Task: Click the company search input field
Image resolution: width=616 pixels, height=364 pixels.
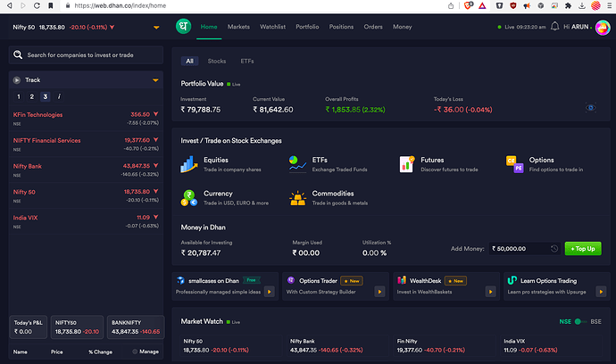Action: (x=86, y=55)
